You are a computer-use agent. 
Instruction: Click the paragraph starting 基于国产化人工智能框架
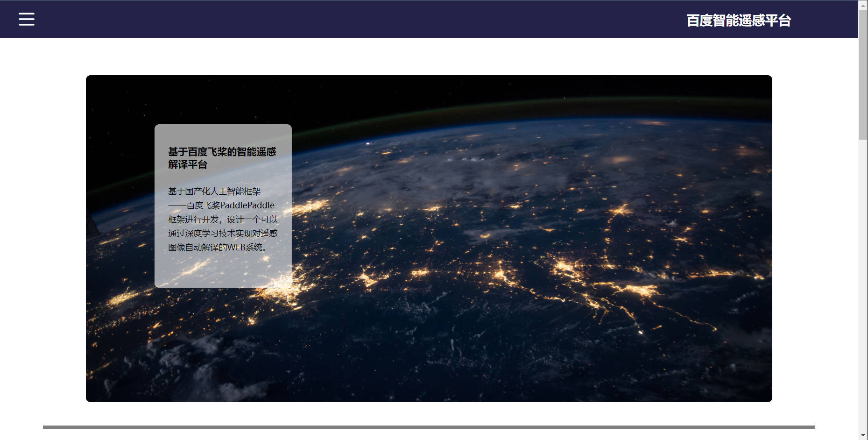coord(223,219)
